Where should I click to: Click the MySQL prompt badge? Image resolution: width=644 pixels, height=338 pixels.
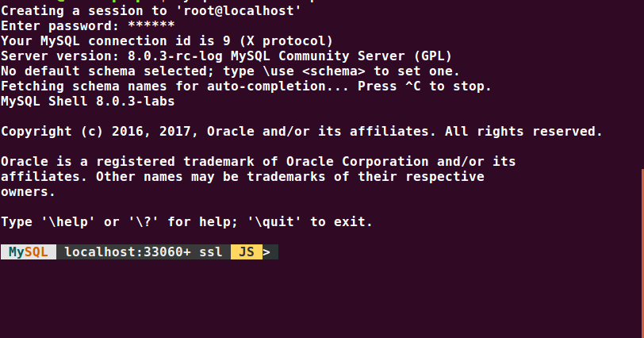point(29,252)
